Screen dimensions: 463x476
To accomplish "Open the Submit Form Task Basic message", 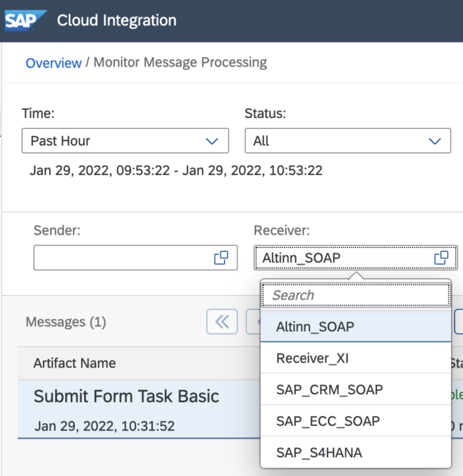I will point(127,396).
